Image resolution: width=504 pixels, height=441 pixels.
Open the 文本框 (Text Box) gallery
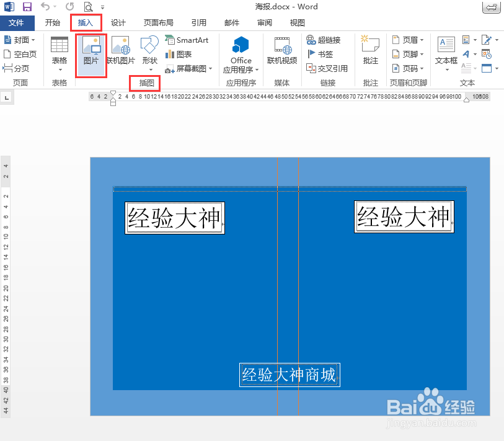[x=446, y=55]
